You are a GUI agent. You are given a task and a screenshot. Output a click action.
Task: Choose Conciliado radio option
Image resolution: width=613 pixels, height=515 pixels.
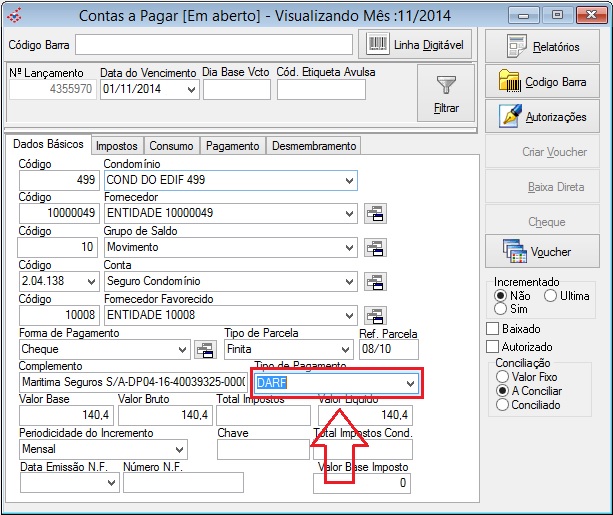point(502,405)
